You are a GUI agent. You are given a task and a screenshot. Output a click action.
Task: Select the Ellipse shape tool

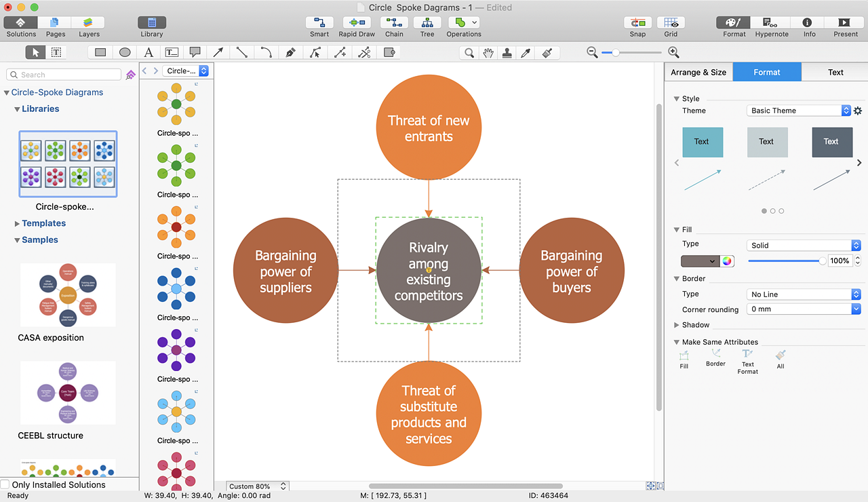(125, 52)
